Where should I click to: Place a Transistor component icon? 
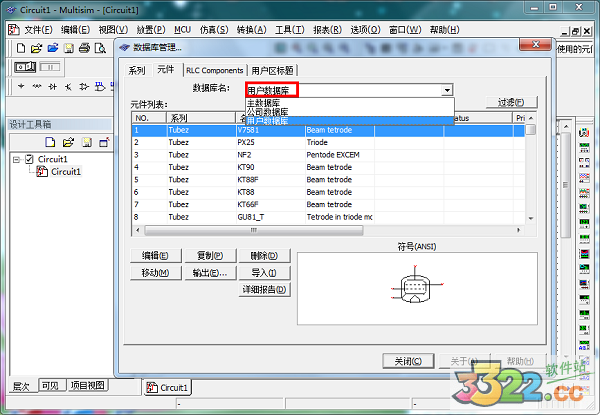coord(68,87)
